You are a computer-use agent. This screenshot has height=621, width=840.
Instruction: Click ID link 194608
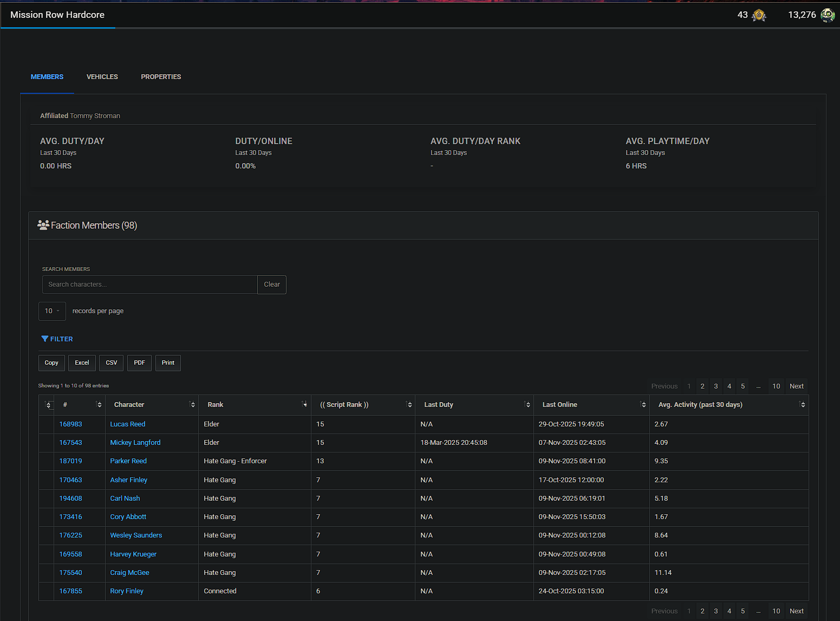[x=71, y=499]
